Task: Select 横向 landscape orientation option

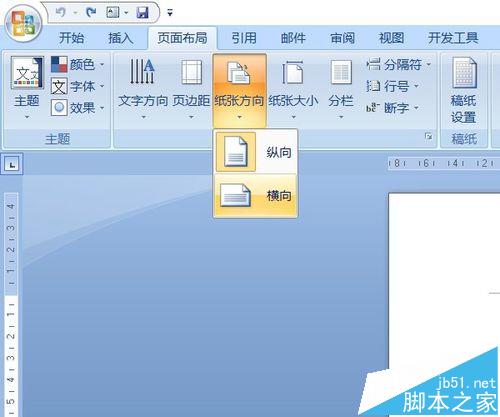Action: click(256, 196)
